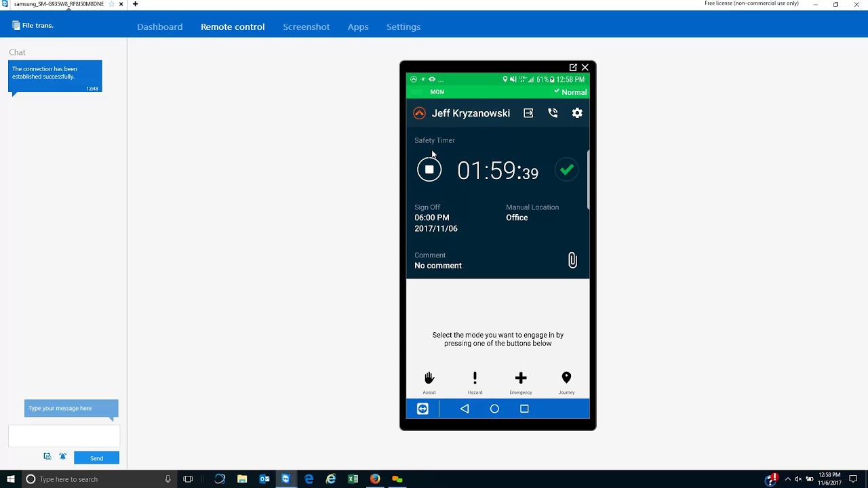Click the taskbar clock showing 12:58 PM
Viewport: 868px width, 488px height.
point(830,479)
